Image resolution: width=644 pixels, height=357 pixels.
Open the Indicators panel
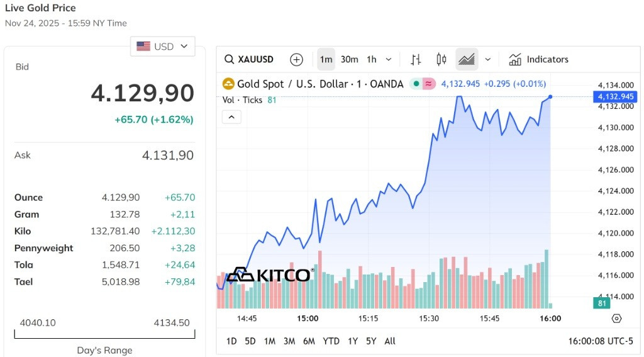(x=538, y=59)
